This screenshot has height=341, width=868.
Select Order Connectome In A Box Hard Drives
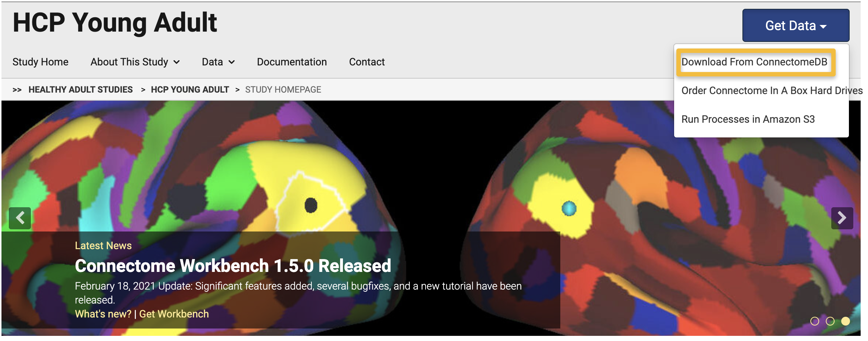[x=772, y=90]
